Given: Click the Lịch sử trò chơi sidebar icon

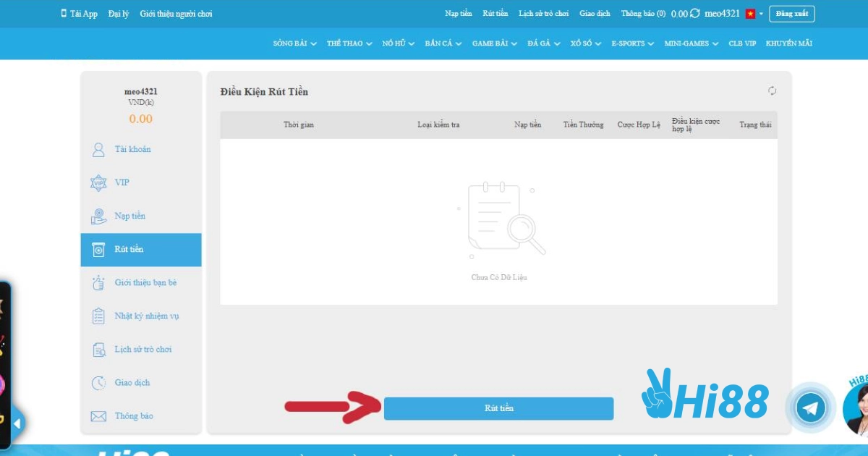Looking at the screenshot, I should (98, 350).
